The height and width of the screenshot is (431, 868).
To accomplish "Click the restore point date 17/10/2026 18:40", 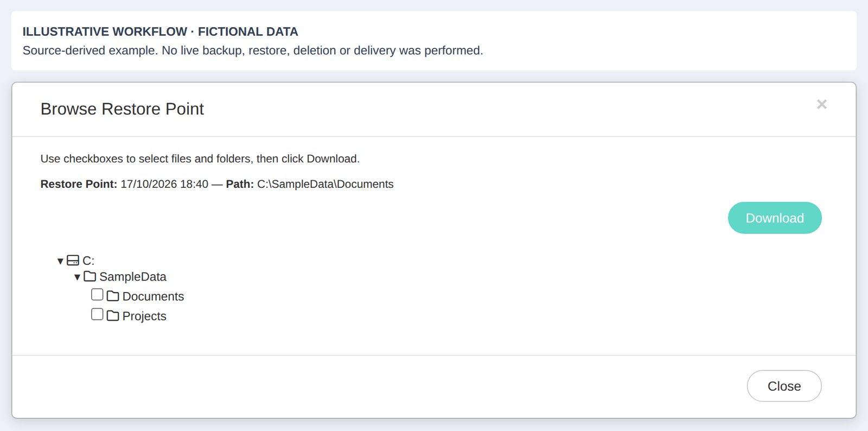I will pos(164,184).
